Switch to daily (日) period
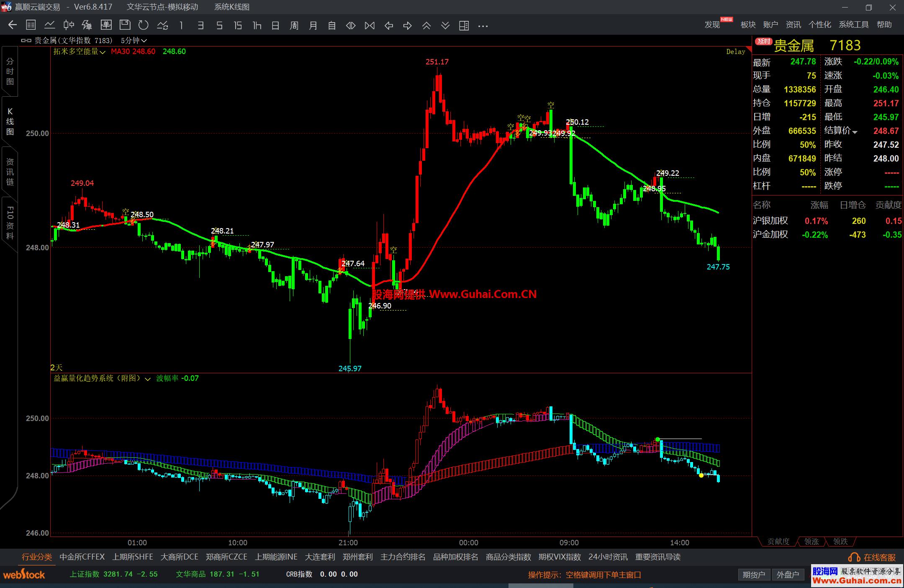This screenshot has width=904, height=588. click(275, 26)
